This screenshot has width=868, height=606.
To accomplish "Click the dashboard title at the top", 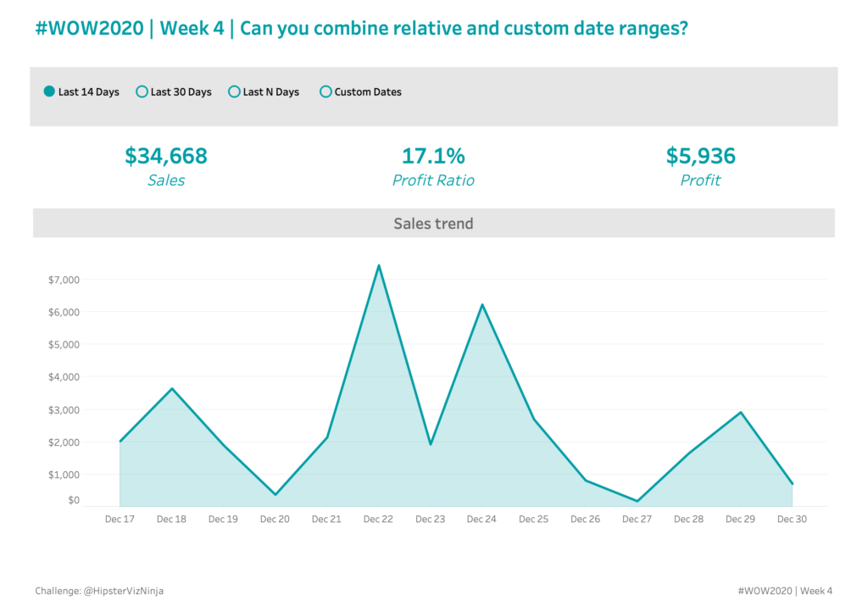I will point(361,29).
